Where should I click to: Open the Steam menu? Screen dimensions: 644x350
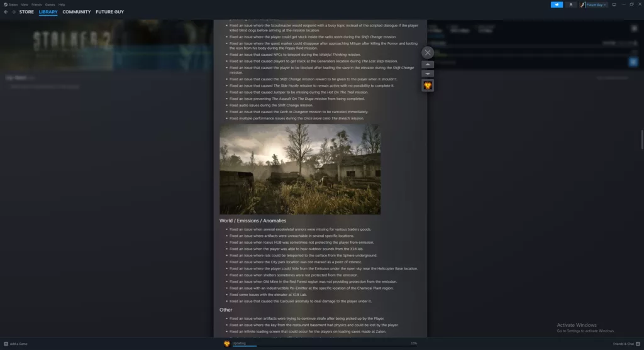13,4
